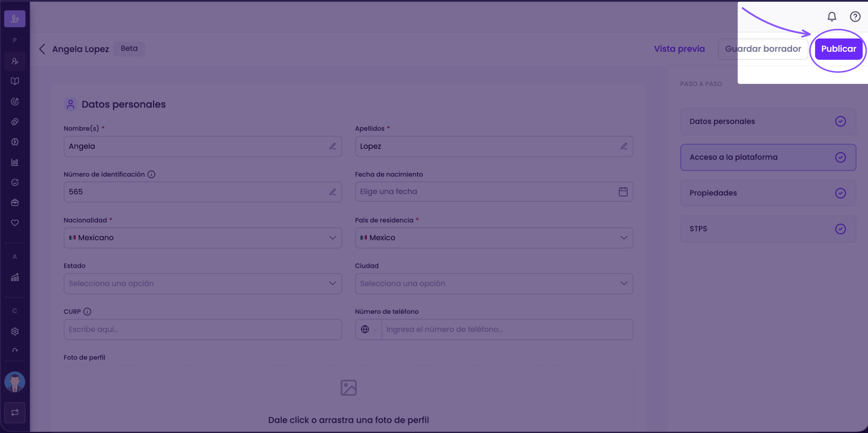Open the growth chart icon in sidebar
This screenshot has height=433, width=868.
pyautogui.click(x=15, y=277)
